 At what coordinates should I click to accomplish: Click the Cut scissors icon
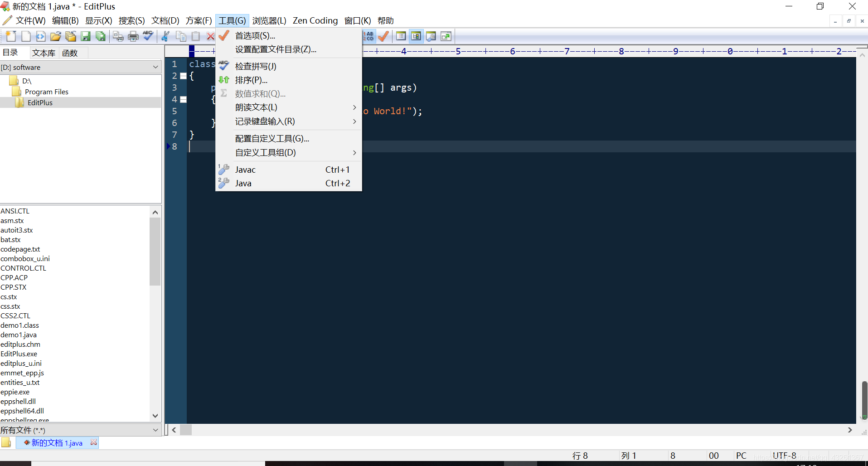(x=166, y=36)
